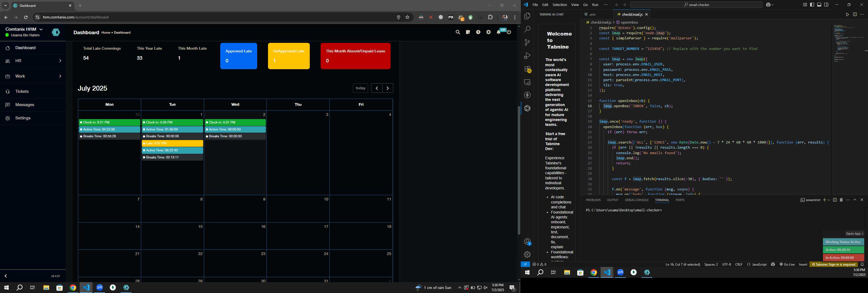Open Remote Explorer in VS Code activity bar
Screen dimensions: 868x293
point(527,82)
